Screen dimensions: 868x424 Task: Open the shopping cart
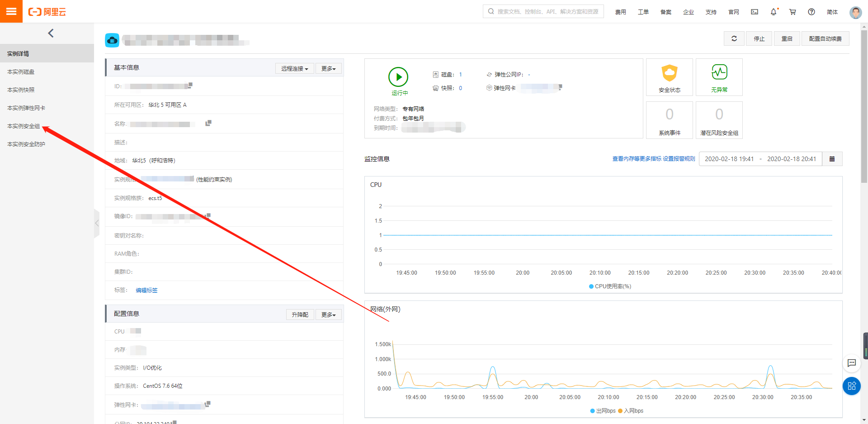click(793, 12)
